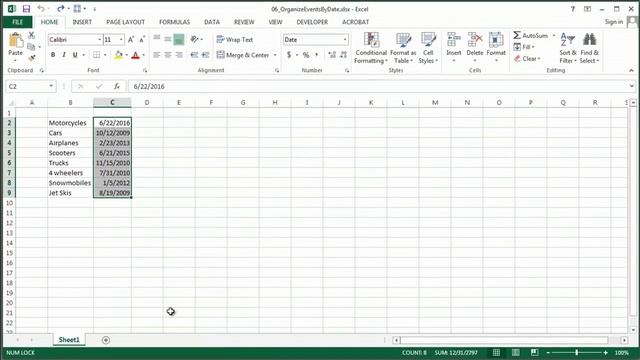Apply percent style
This screenshot has width=640, height=360.
click(x=306, y=55)
